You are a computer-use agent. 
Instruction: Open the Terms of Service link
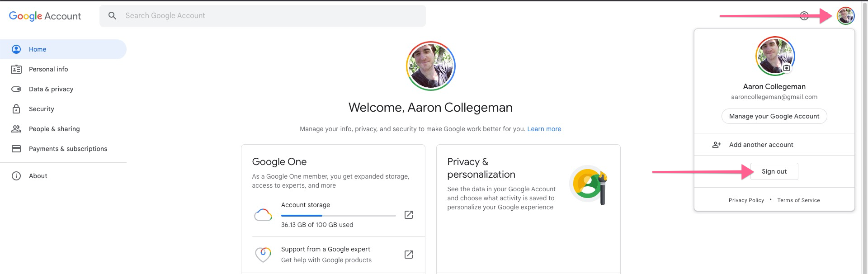pos(798,200)
